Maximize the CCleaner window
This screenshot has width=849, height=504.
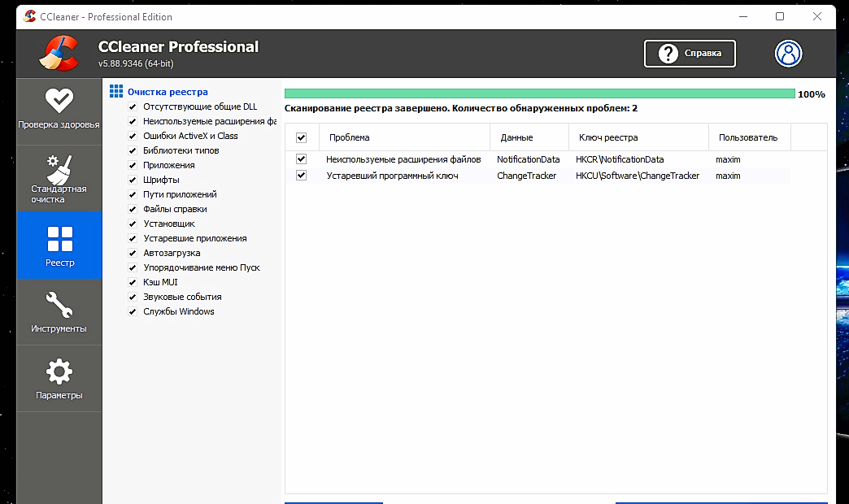click(780, 16)
